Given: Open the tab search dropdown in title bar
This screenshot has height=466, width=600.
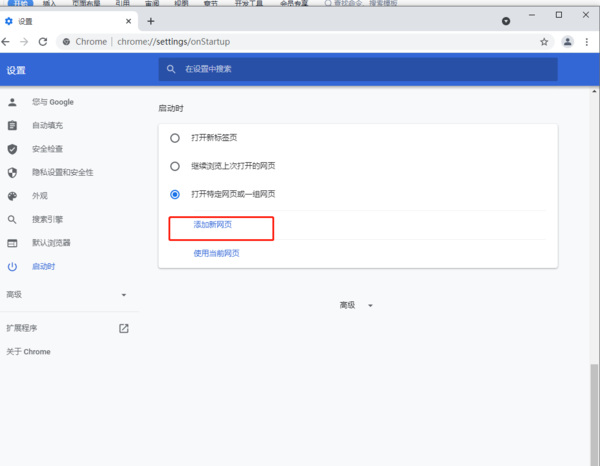Looking at the screenshot, I should [x=505, y=21].
